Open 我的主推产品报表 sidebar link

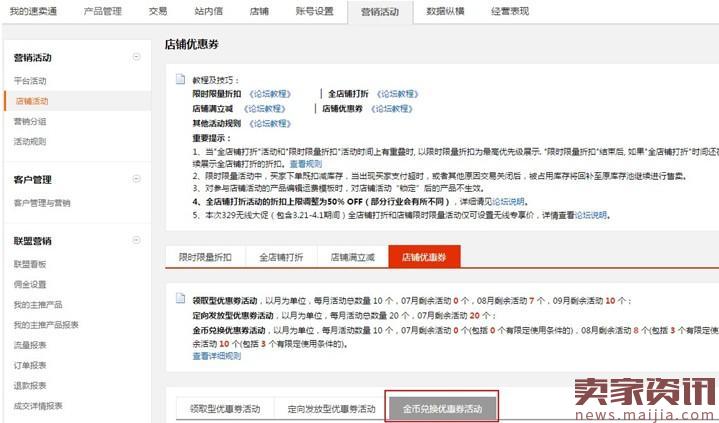tap(46, 325)
